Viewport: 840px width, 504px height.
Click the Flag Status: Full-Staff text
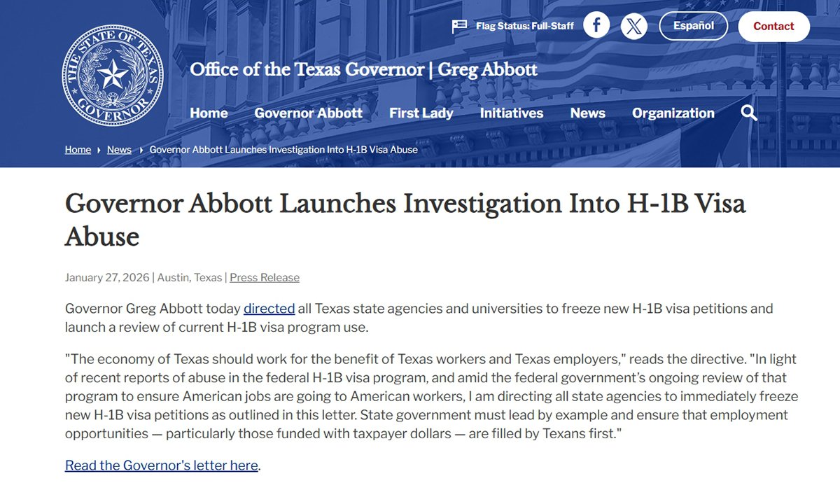point(524,27)
